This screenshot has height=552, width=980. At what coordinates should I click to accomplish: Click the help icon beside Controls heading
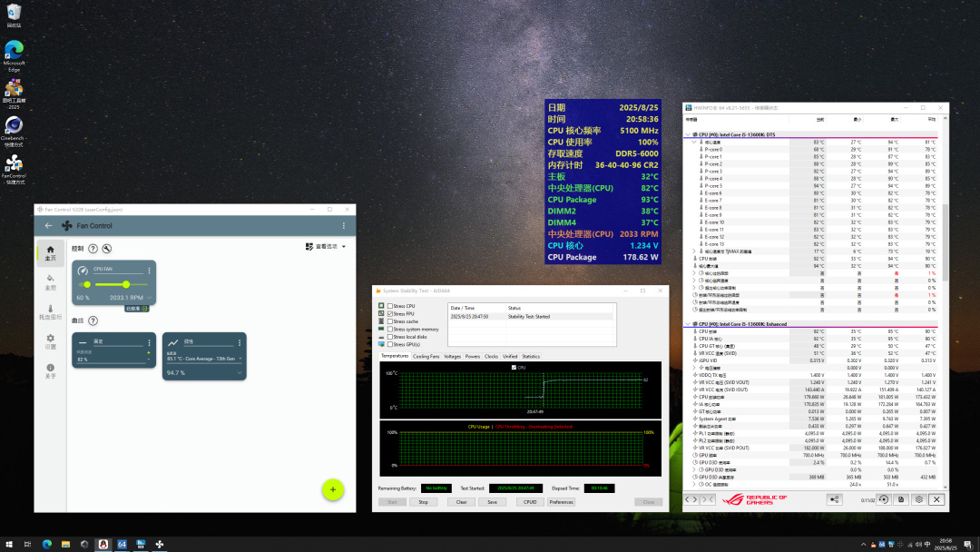[x=93, y=249]
